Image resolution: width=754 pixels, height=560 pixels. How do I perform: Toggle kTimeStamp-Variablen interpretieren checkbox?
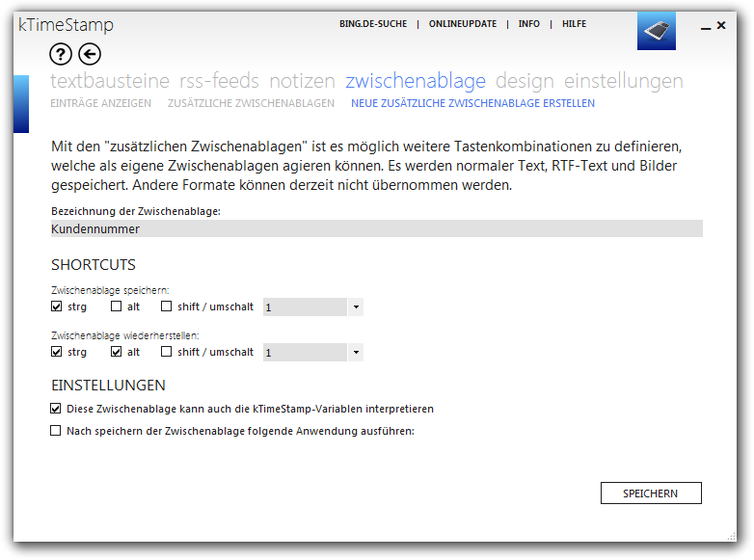tap(55, 409)
